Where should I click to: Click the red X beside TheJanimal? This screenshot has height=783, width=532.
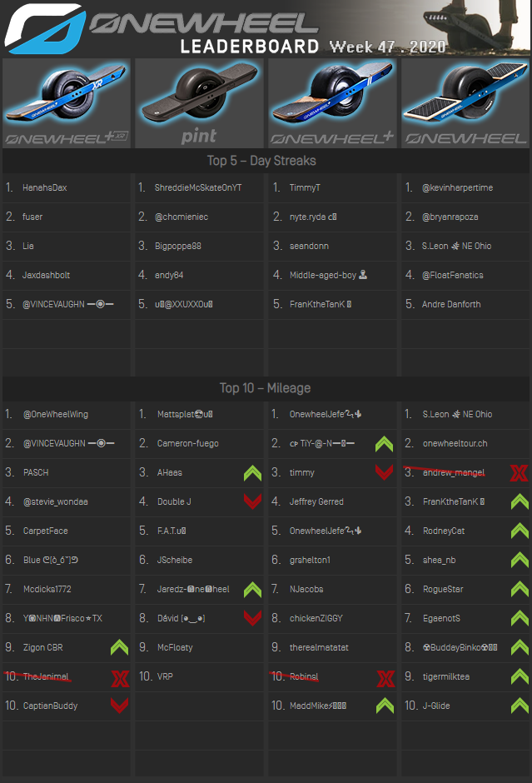[119, 677]
